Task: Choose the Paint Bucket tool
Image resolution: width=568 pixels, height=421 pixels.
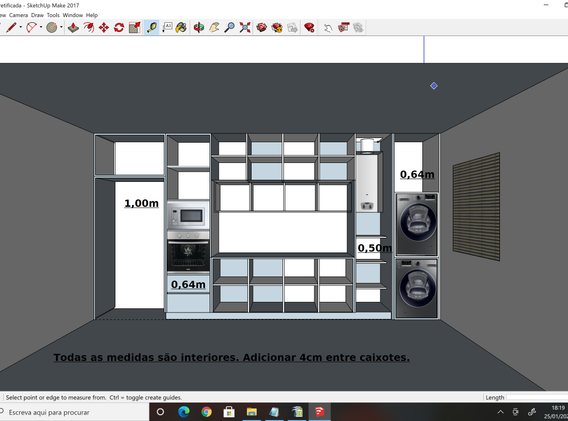Action: click(x=181, y=28)
